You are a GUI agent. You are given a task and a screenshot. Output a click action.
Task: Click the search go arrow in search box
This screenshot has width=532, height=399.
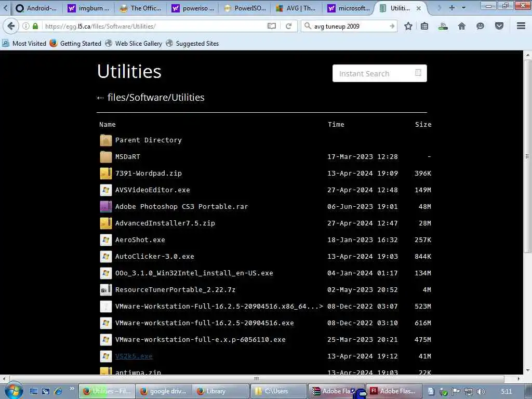click(x=392, y=26)
